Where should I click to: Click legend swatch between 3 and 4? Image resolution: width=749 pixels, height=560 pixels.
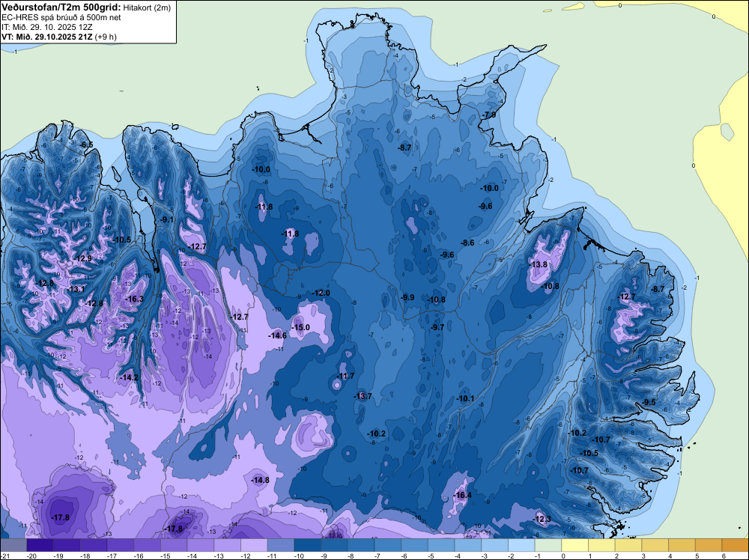click(655, 545)
